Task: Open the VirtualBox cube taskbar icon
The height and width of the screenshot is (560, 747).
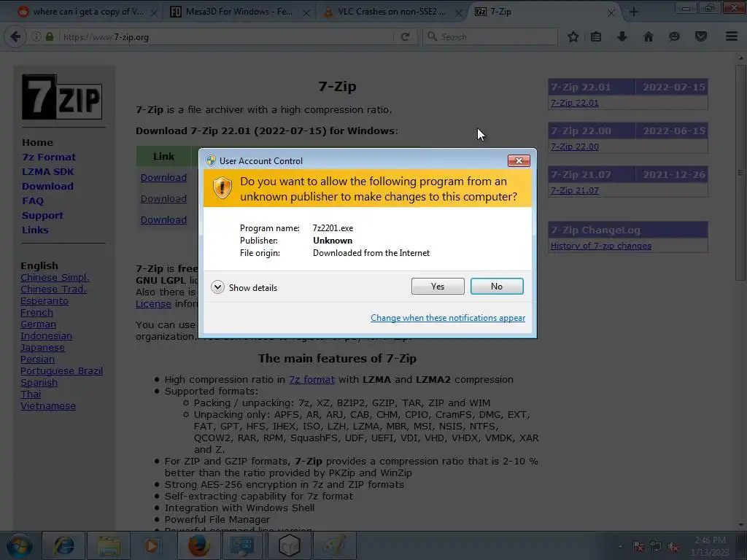Action: coord(289,545)
